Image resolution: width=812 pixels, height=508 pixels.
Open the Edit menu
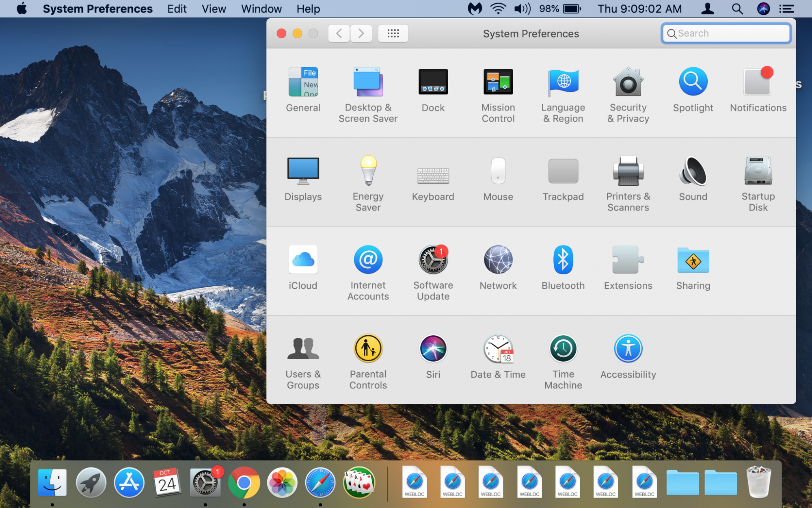coord(177,9)
